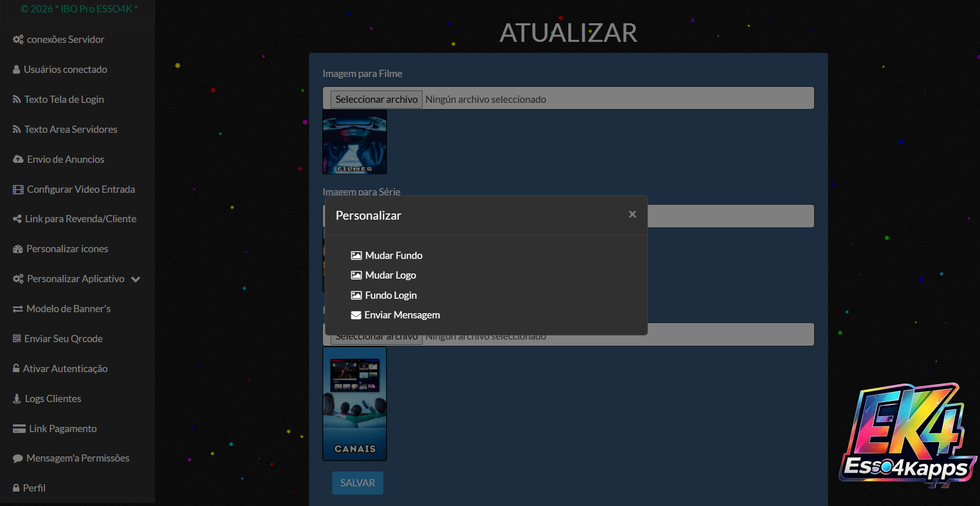Click Seleccionar archivo for Imagem para Filme
Viewport: 980px width, 506px height.
[x=377, y=99]
